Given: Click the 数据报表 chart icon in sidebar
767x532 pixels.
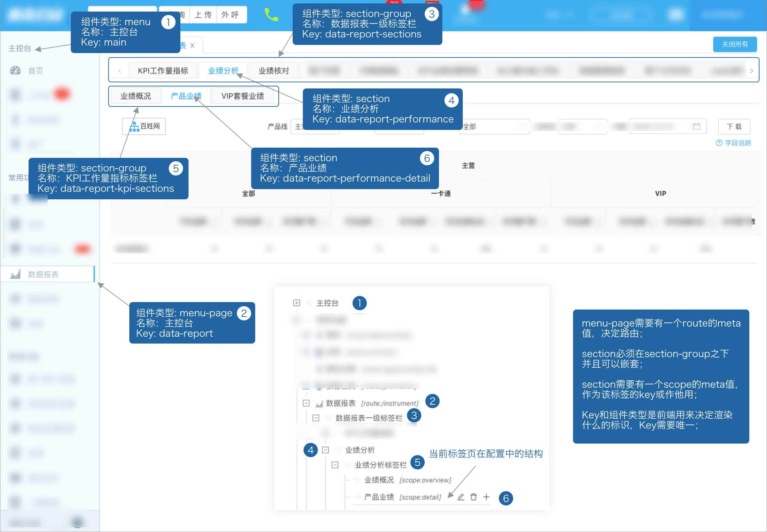Looking at the screenshot, I should [x=15, y=274].
